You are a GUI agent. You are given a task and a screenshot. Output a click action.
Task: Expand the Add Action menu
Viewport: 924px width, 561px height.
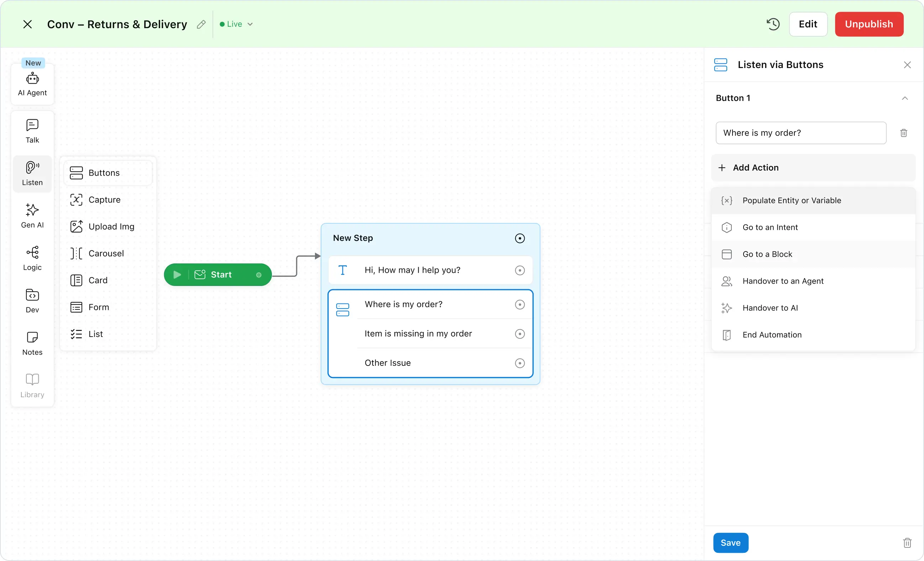[755, 168]
